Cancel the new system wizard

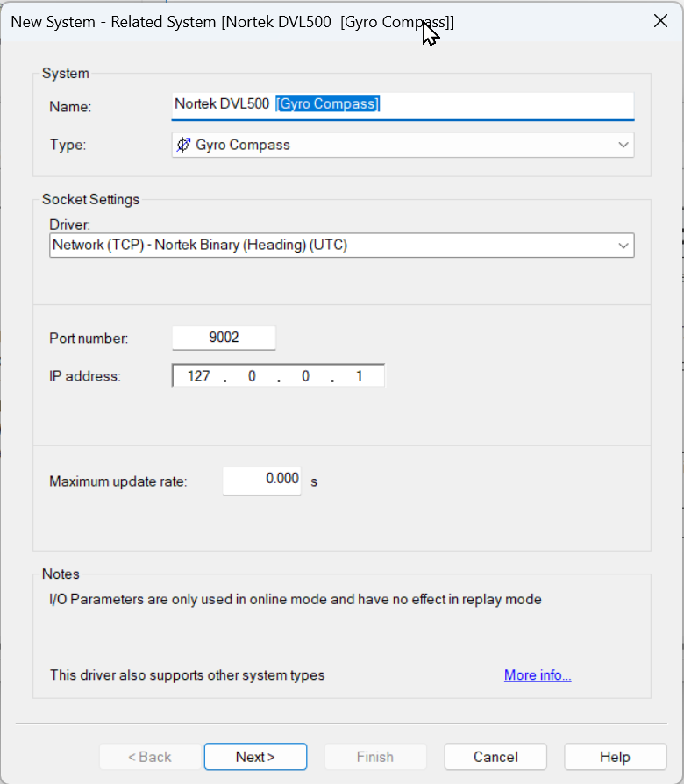coord(495,757)
